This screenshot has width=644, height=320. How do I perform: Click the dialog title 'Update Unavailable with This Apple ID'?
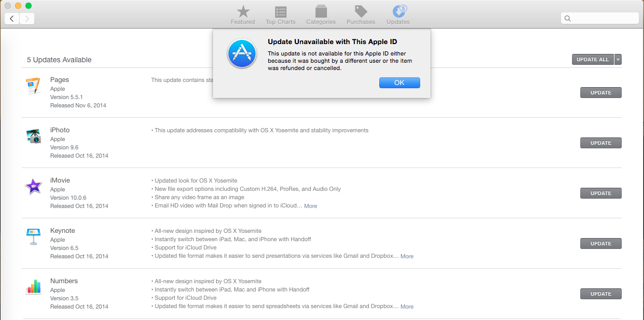[x=333, y=41]
